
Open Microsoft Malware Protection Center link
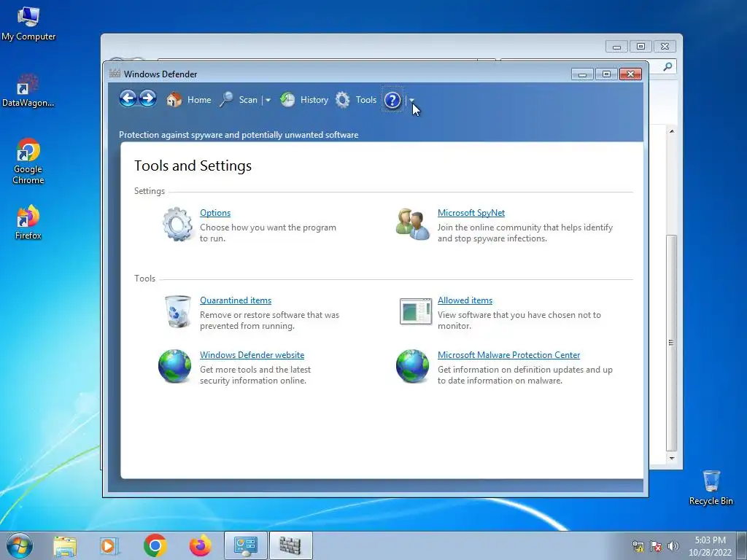tap(508, 355)
